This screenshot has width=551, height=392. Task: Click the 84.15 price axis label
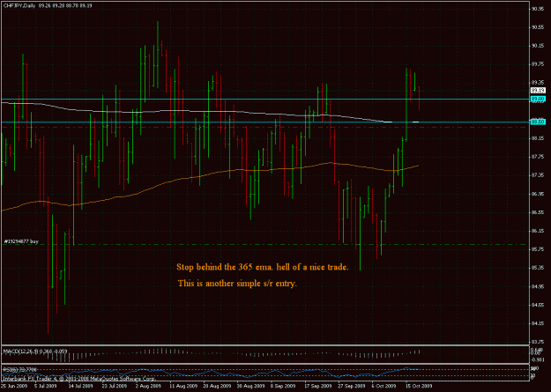pyautogui.click(x=538, y=323)
